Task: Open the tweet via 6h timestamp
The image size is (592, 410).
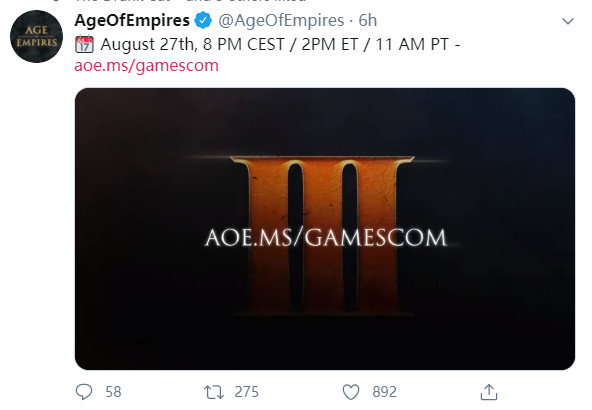Action: [367, 20]
